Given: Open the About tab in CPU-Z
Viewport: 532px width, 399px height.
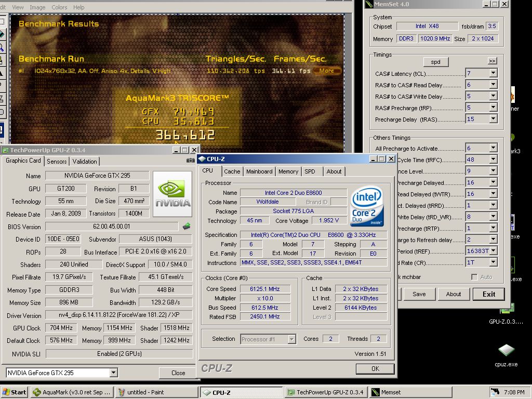Looking at the screenshot, I should (x=334, y=171).
